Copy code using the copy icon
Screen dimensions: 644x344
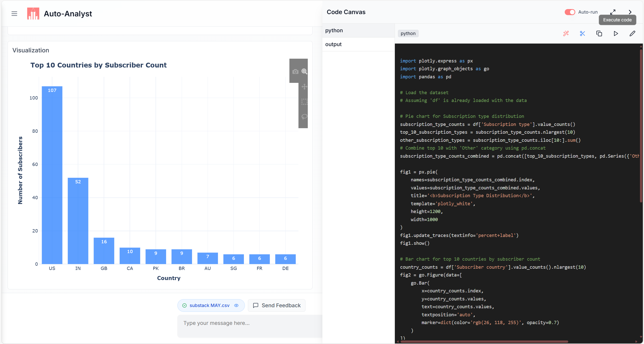599,33
